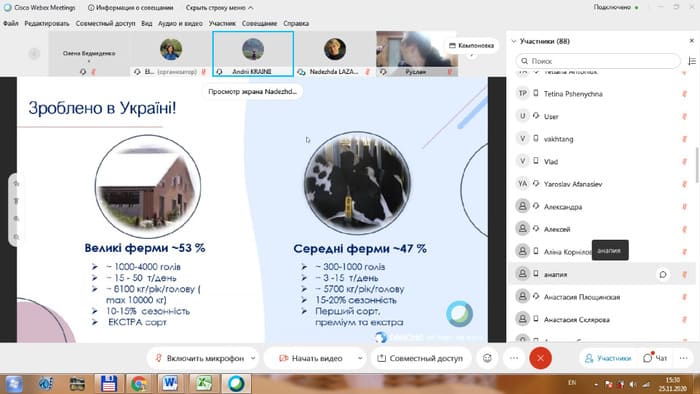Viewport: 700px width, 394px height.
Task: Open Word from the taskbar
Action: tap(170, 384)
